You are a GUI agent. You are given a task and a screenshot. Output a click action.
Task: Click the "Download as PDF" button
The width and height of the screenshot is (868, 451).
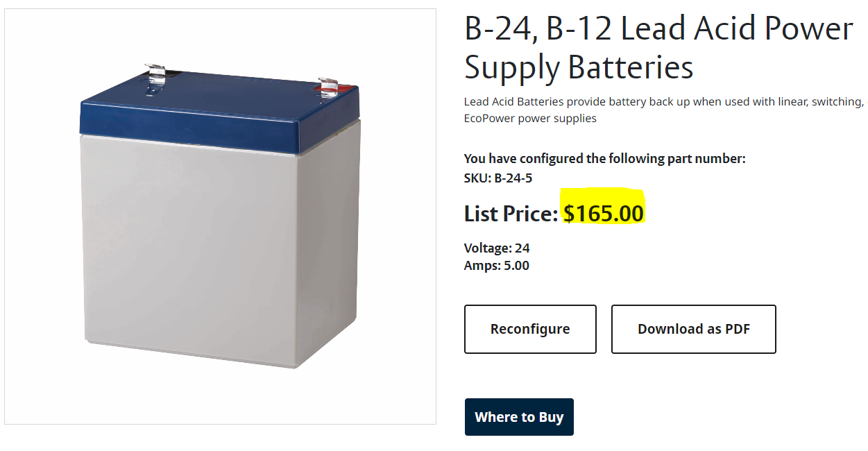[x=693, y=329]
